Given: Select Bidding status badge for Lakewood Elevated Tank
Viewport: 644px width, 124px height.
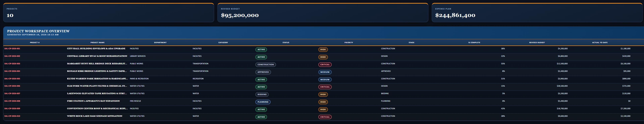Looking at the screenshot, I should (x=262, y=94).
